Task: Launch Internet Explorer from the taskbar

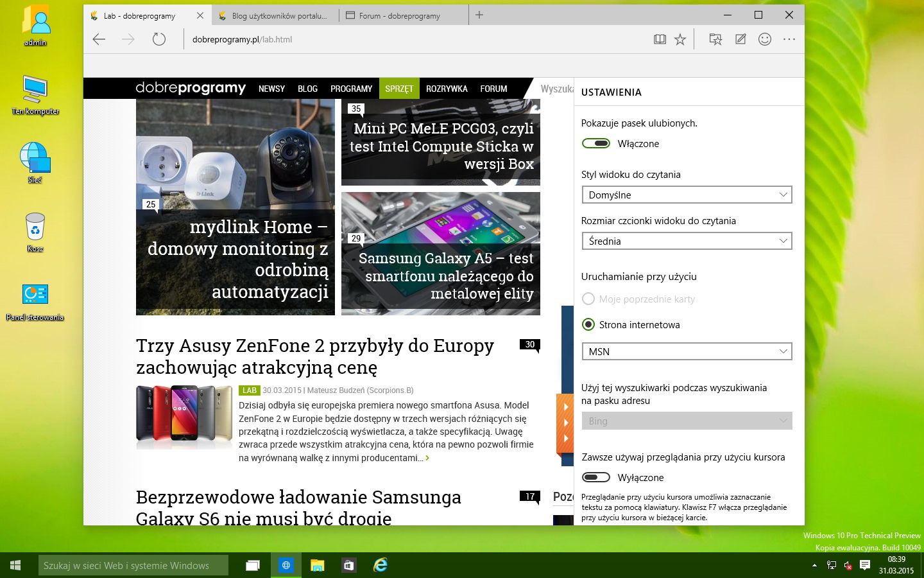Action: (x=381, y=565)
